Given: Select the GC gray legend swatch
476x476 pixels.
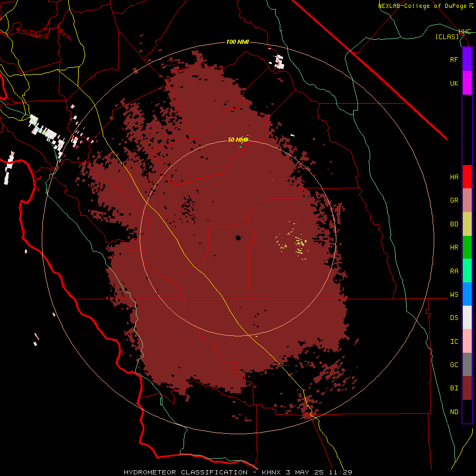Looking at the screenshot, I should click(467, 364).
